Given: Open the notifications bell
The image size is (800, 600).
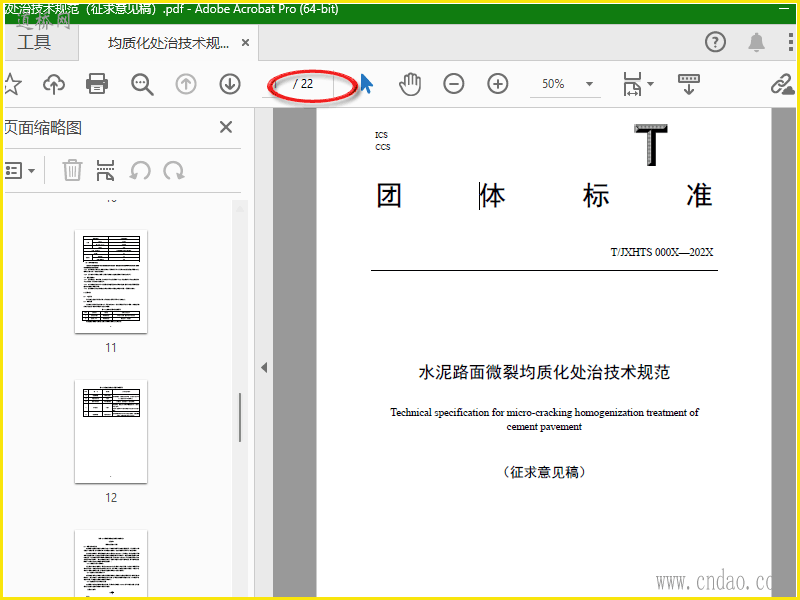Looking at the screenshot, I should [x=756, y=42].
